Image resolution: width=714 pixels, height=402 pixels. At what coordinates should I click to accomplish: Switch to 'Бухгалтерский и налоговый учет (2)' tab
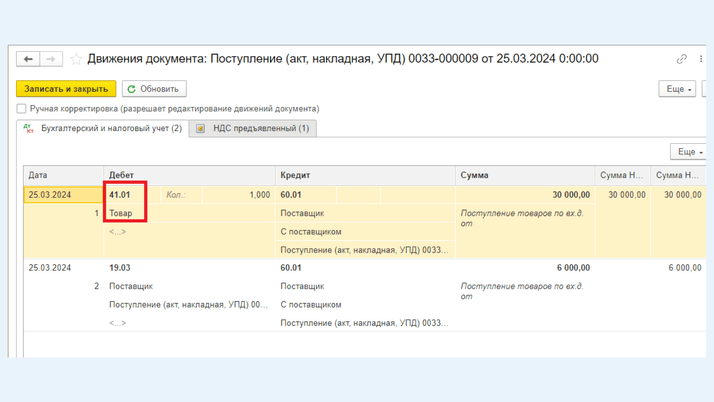(x=102, y=128)
